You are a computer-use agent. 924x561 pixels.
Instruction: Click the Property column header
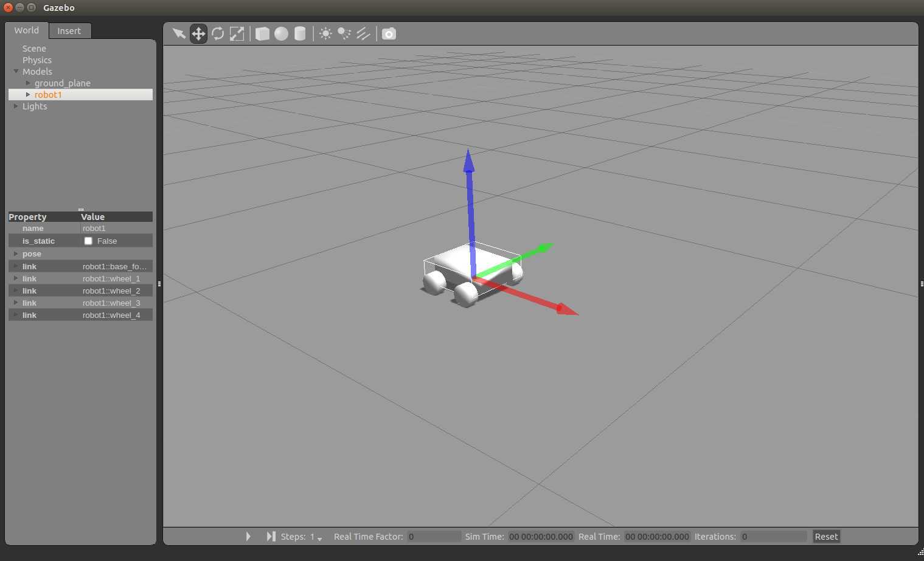pyautogui.click(x=44, y=217)
